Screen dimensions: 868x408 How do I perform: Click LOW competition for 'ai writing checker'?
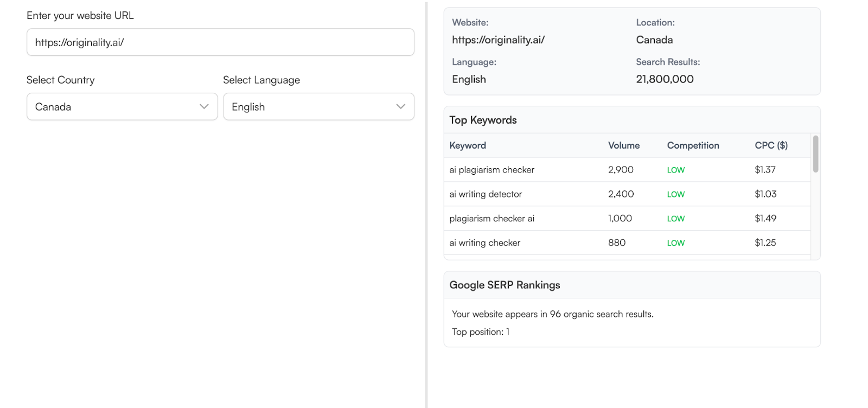tap(675, 244)
